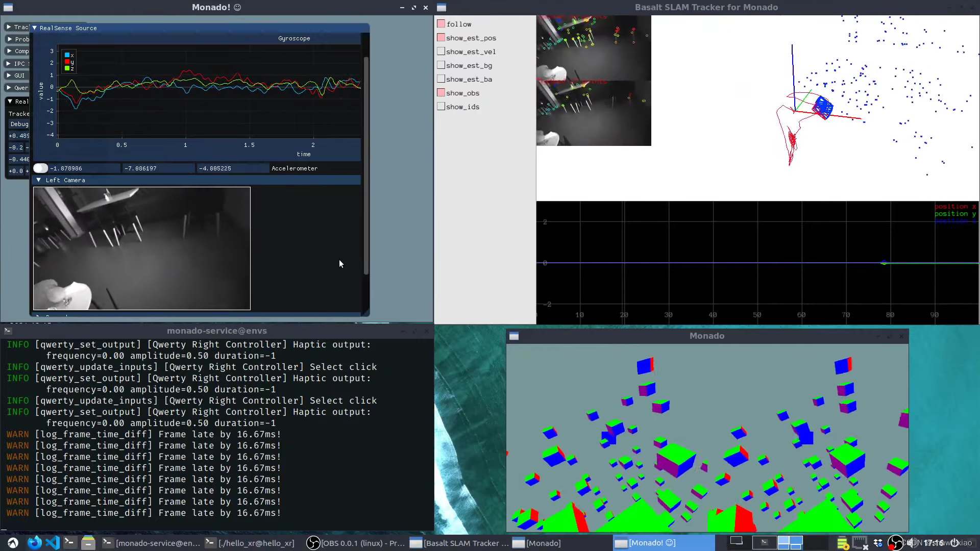The image size is (980, 551).
Task: Collapse the Left Camera section
Action: [39, 180]
